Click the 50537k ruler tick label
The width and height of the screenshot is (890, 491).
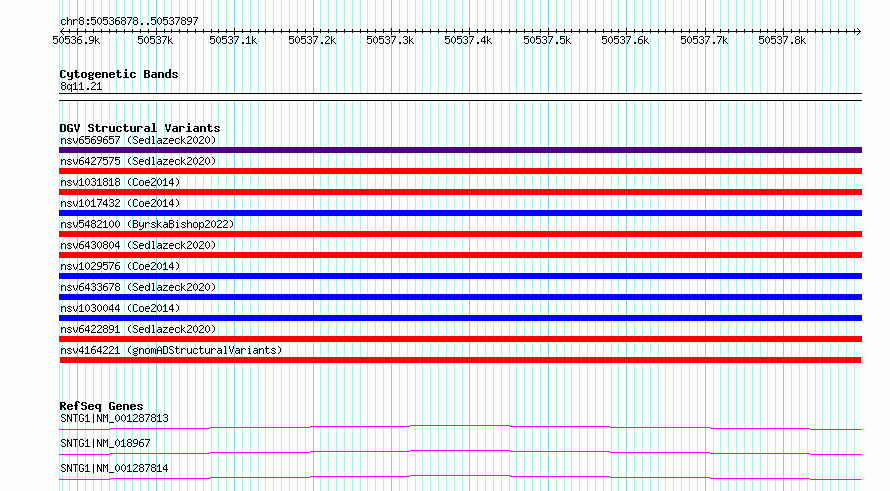click(155, 40)
